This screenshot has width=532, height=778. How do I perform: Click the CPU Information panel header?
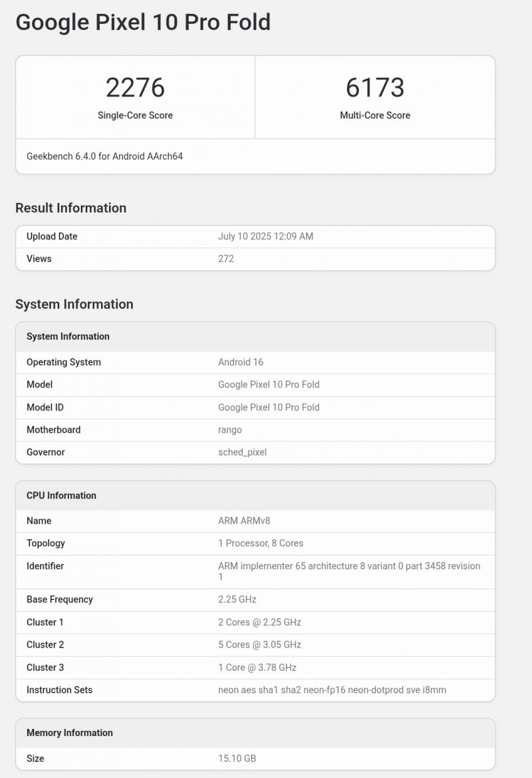(61, 495)
